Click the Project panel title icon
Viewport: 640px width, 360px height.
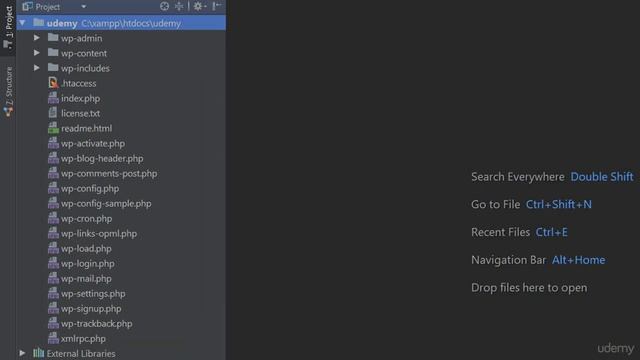[27, 7]
